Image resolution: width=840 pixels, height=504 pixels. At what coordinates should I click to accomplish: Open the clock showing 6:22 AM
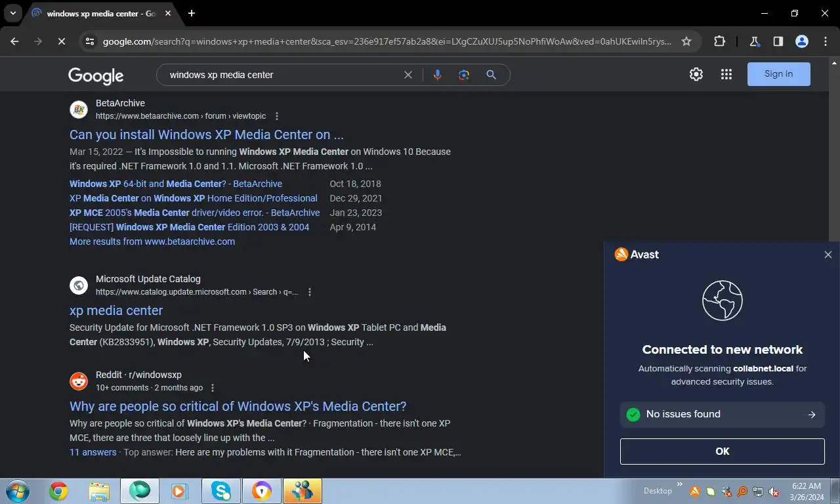coord(807,492)
